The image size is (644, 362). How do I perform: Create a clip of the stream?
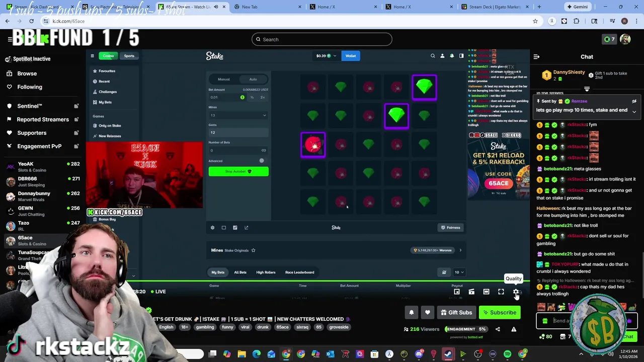click(x=471, y=292)
